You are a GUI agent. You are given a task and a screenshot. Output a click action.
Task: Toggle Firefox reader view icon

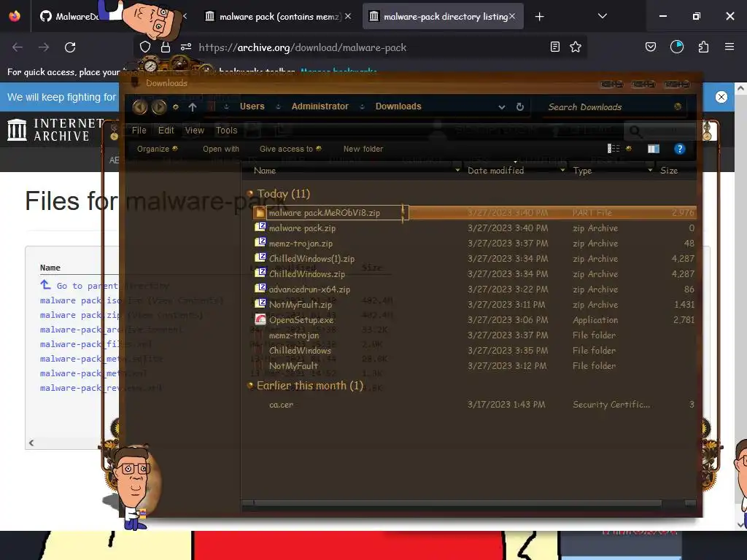click(x=554, y=47)
